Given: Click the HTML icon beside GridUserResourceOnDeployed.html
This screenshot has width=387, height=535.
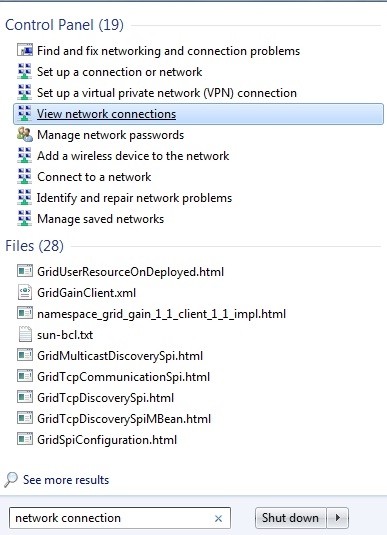Looking at the screenshot, I should click(25, 271).
